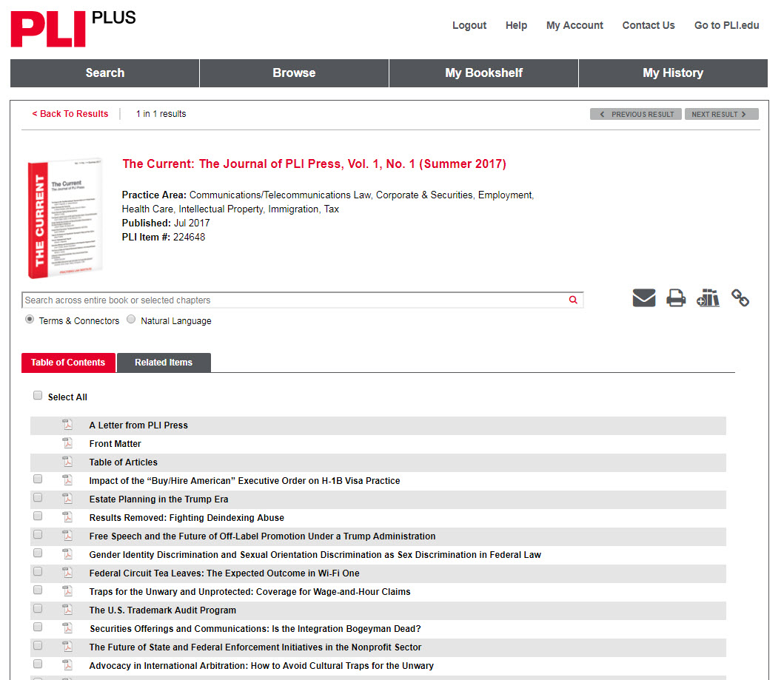The width and height of the screenshot is (784, 680).
Task: Check the Gender Identity Discrimination checkbox
Action: point(38,553)
